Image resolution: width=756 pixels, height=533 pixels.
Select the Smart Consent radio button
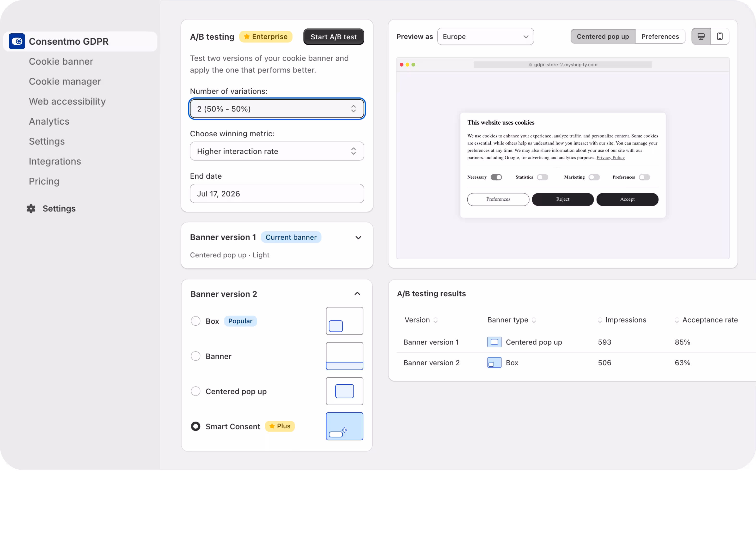(195, 426)
